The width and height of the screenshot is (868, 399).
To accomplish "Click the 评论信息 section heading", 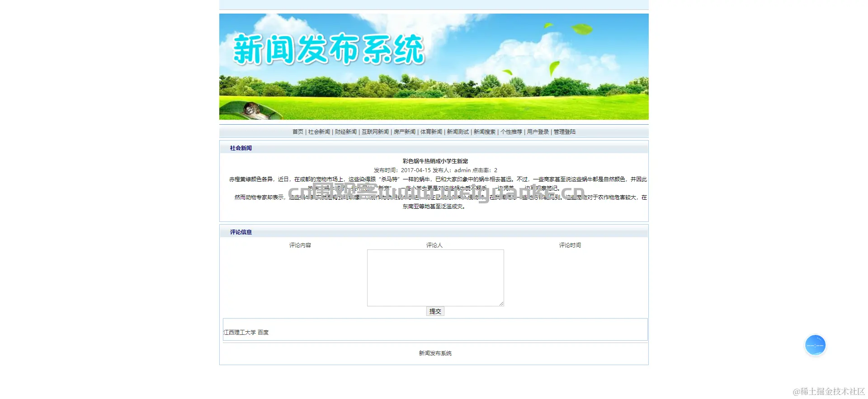I will (241, 232).
